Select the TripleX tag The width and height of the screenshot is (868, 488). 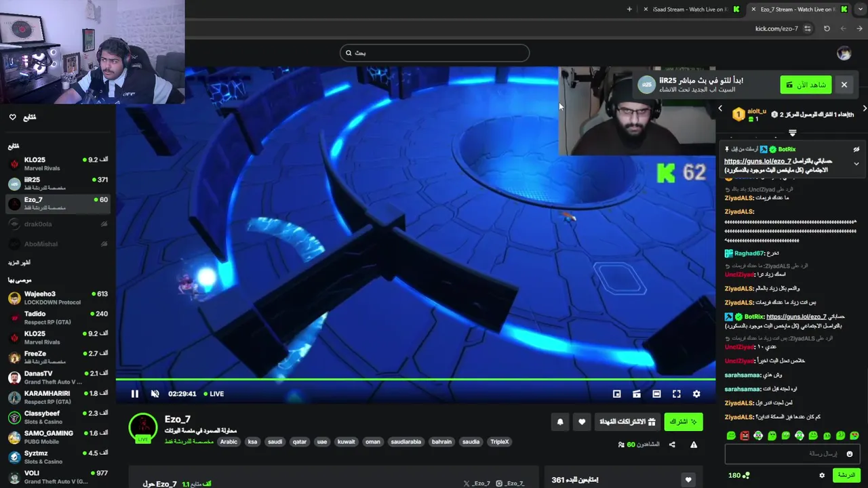[x=499, y=442]
